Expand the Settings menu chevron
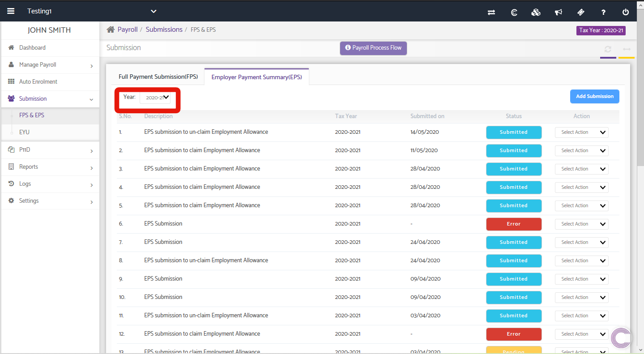 click(x=91, y=202)
